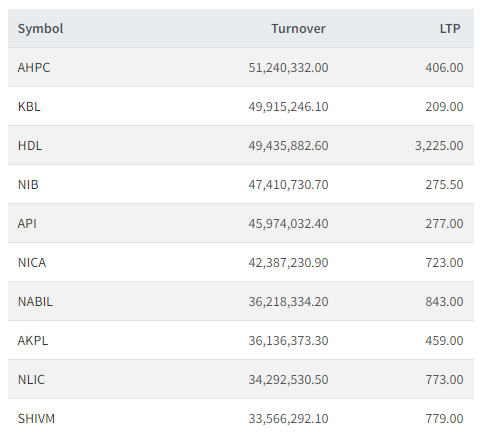Image resolution: width=480 pixels, height=432 pixels.
Task: Click LTP value 209.00
Action: pos(444,107)
